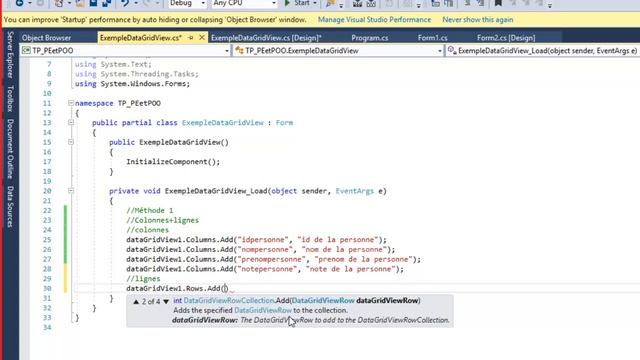Switch to the Form1.cs tab

(x=432, y=38)
